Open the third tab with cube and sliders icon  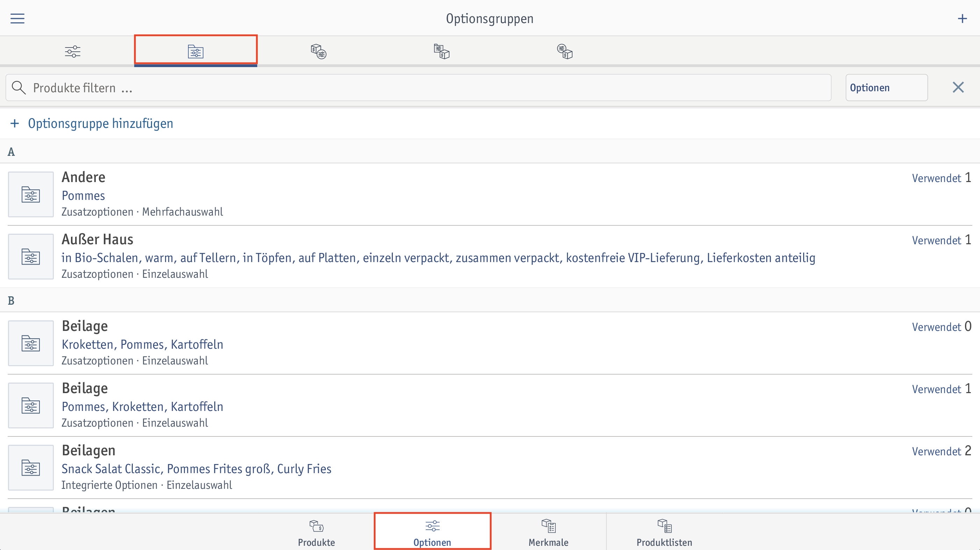pos(318,51)
